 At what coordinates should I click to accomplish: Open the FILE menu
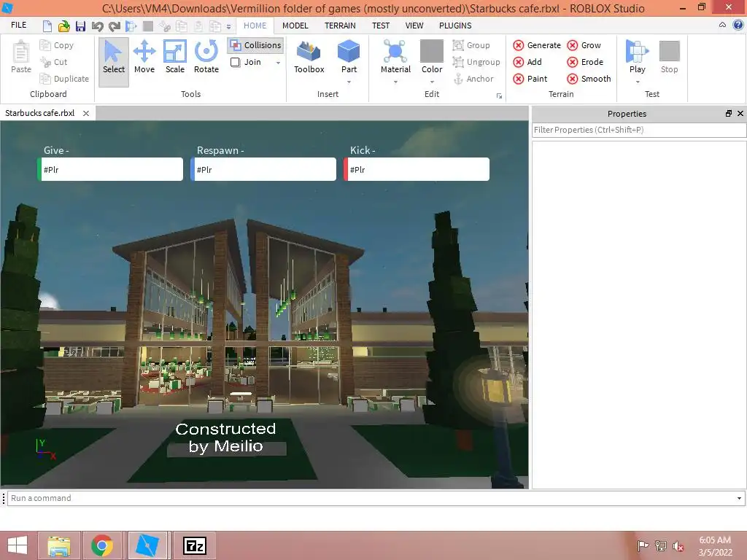pos(18,26)
